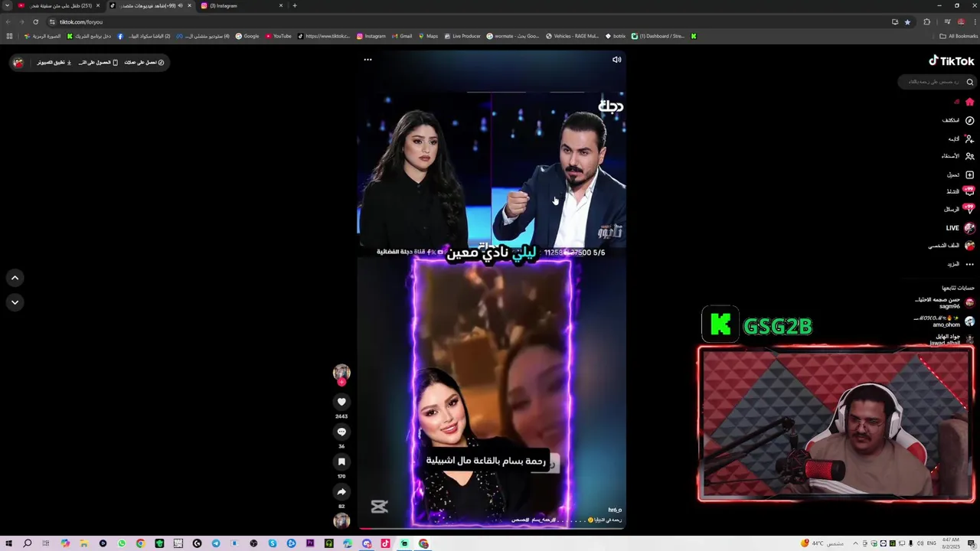Click the address bar showing tiktok.com/foryou

pyautogui.click(x=459, y=22)
